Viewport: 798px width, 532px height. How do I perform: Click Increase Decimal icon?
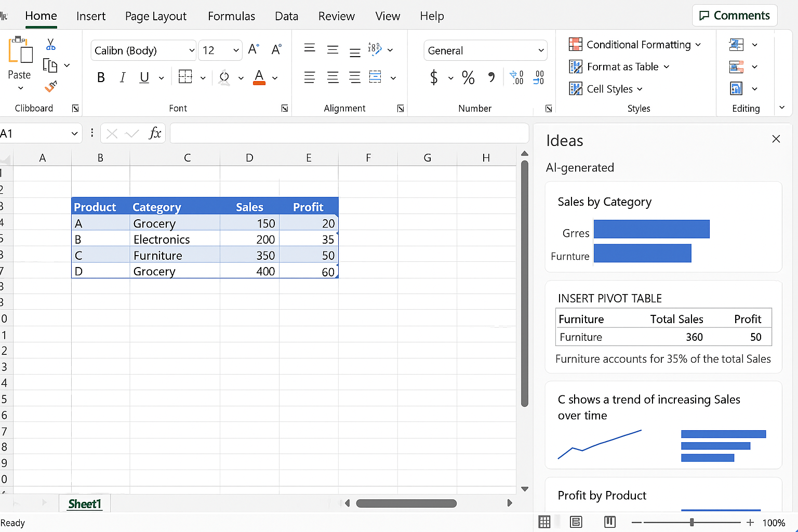tap(516, 77)
